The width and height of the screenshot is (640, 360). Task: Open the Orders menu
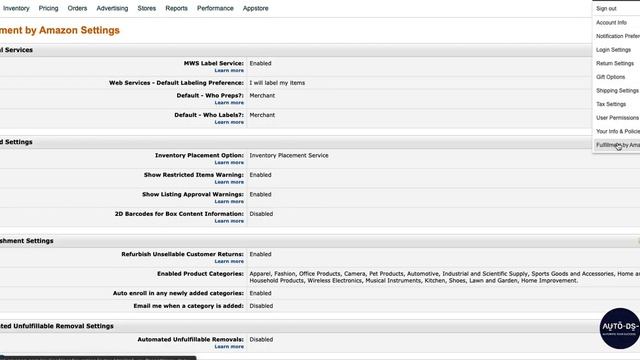click(77, 8)
